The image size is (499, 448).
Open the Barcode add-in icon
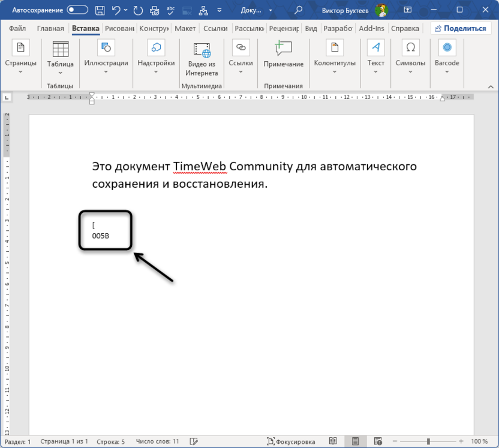coord(447,47)
